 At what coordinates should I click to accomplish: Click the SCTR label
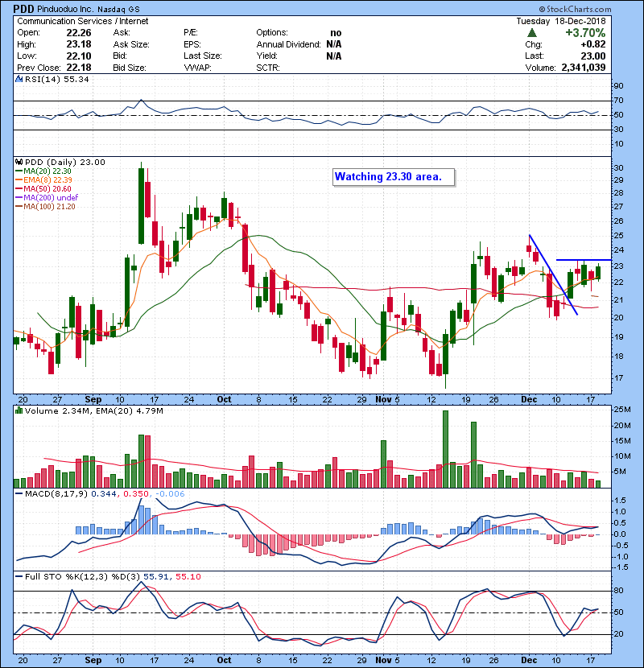pos(267,68)
